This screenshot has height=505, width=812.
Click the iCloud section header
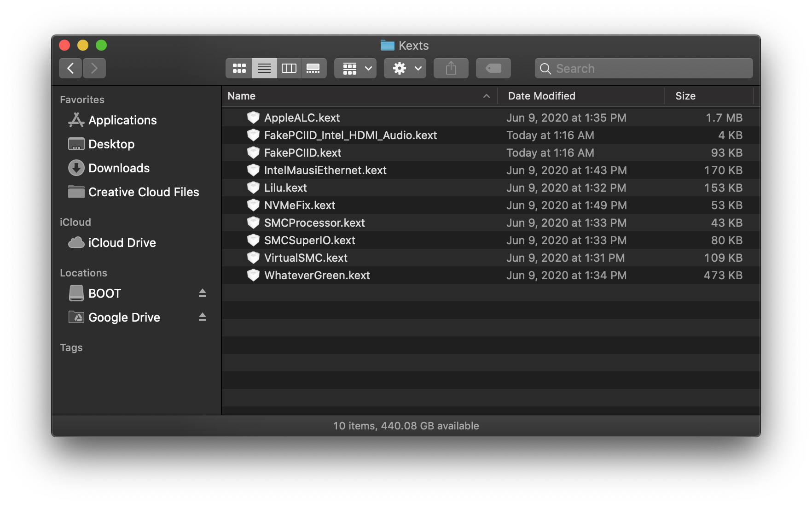coord(75,222)
